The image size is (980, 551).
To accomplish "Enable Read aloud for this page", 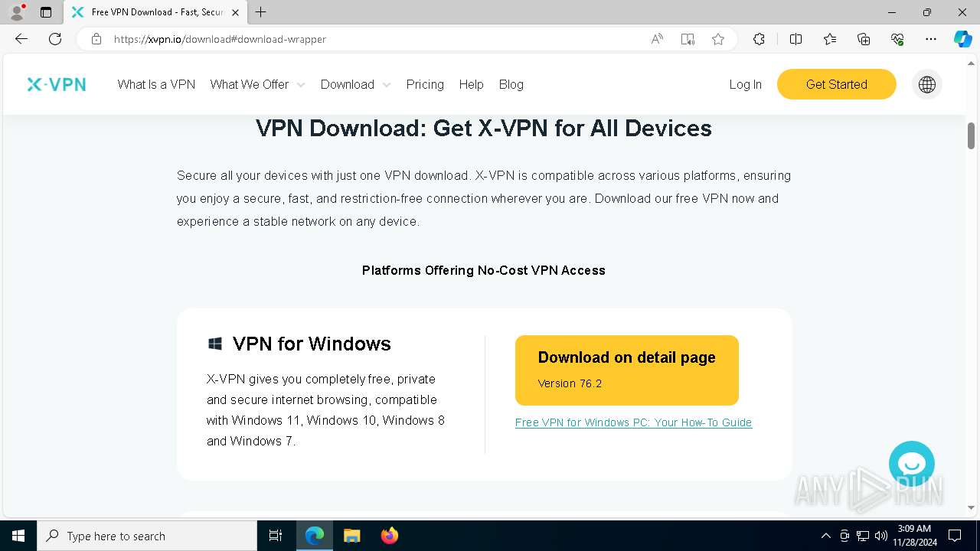I will coord(657,39).
